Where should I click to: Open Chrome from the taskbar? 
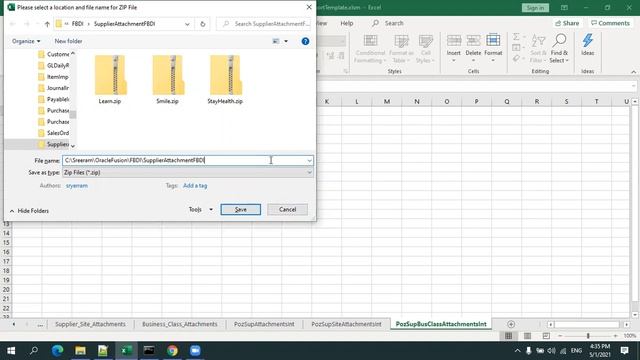[x=172, y=351]
